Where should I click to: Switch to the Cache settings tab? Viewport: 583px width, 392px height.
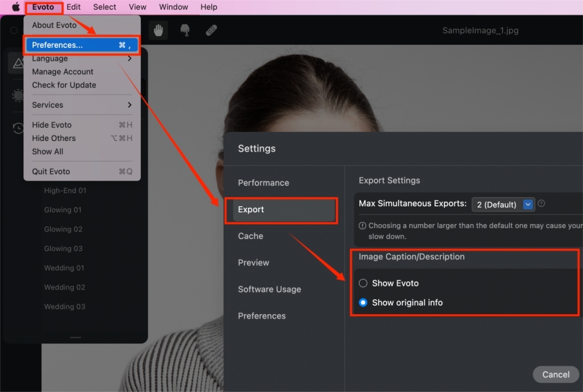pyautogui.click(x=250, y=236)
